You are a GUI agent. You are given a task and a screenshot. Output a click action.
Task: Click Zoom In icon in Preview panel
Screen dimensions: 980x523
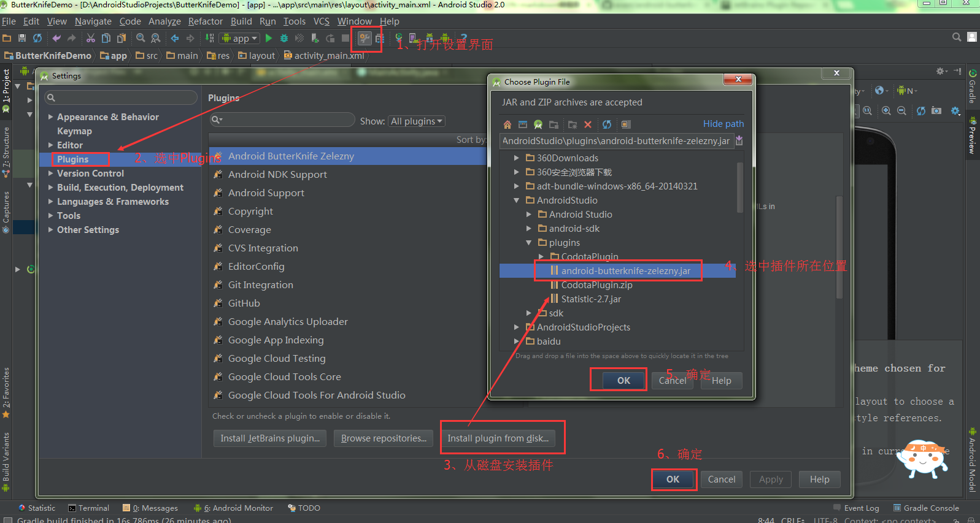[887, 111]
